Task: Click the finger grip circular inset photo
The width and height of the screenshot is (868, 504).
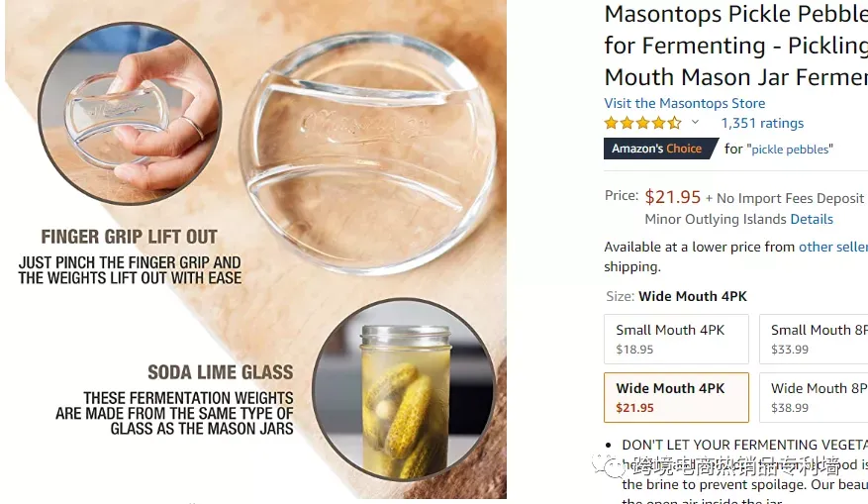Action: pyautogui.click(x=130, y=114)
